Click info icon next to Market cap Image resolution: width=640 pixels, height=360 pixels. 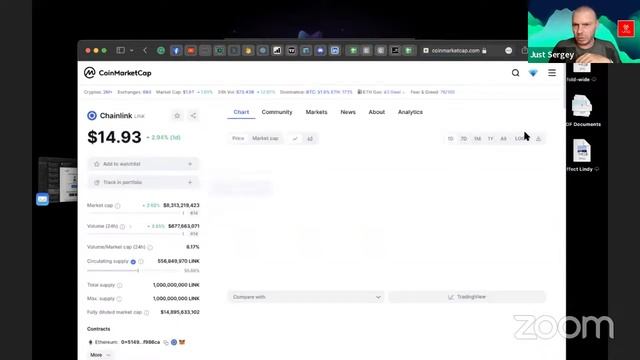point(118,206)
